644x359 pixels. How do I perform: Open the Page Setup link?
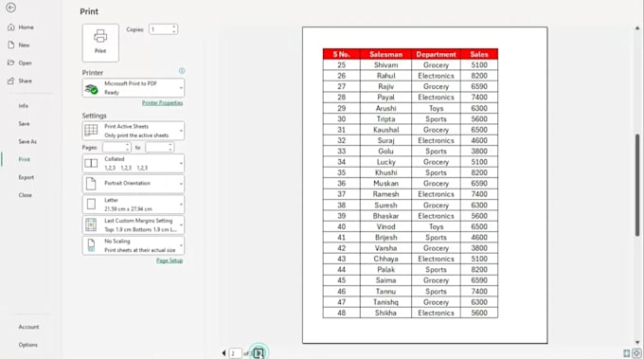[x=170, y=260]
